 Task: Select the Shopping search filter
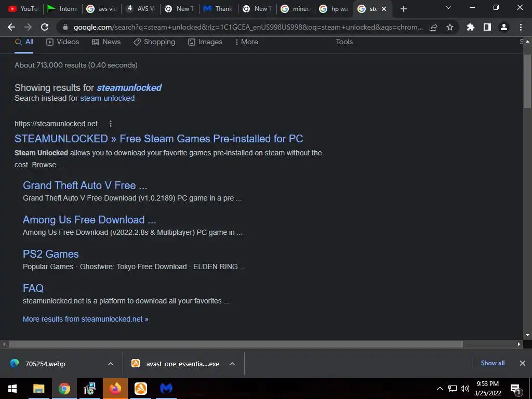(154, 42)
